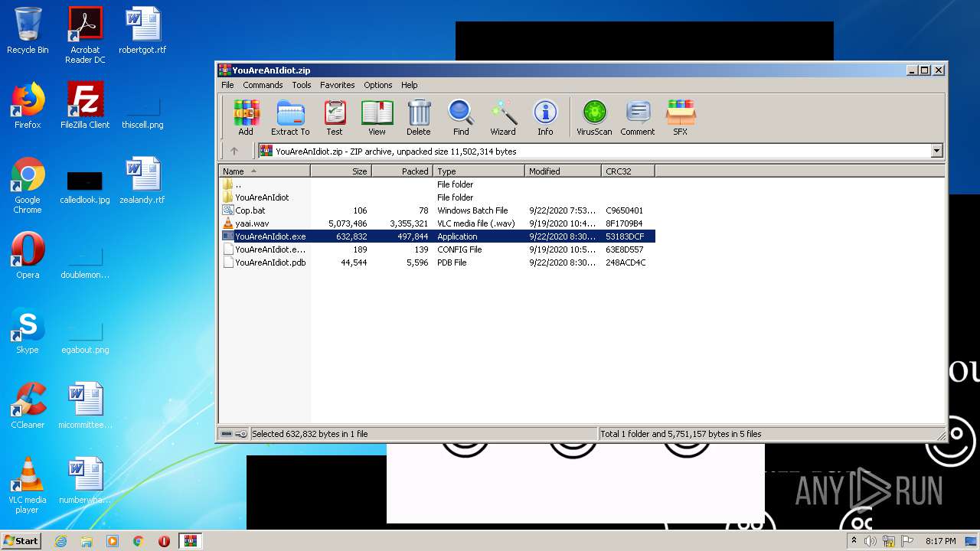Image resolution: width=980 pixels, height=551 pixels.
Task: Open the micommittee... desktop document
Action: pos(85,406)
